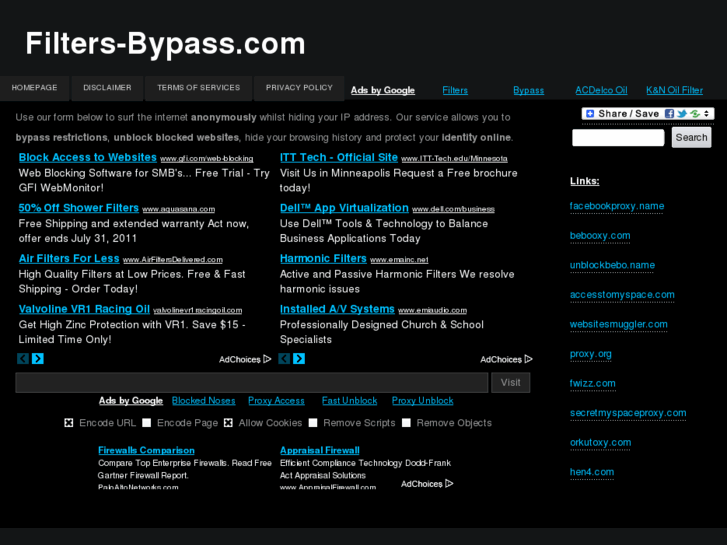This screenshot has width=727, height=545.
Task: Open the ACDelco Oil ad link
Action: click(x=601, y=90)
